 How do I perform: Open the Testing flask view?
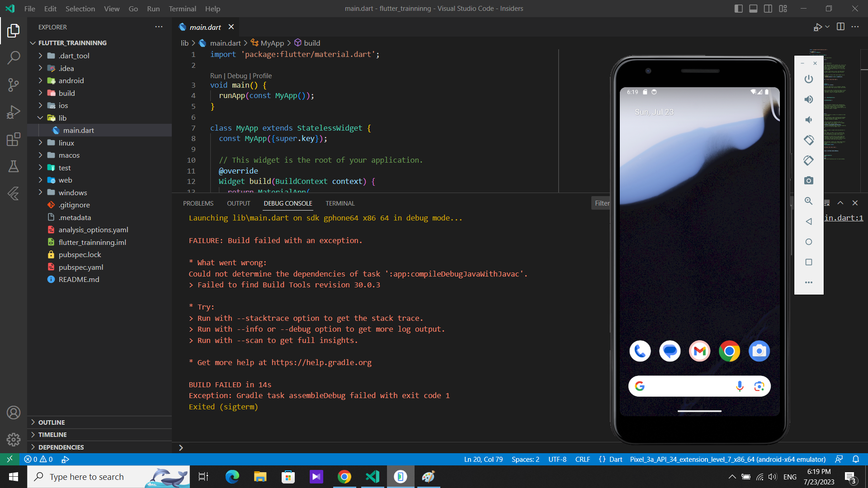14,166
